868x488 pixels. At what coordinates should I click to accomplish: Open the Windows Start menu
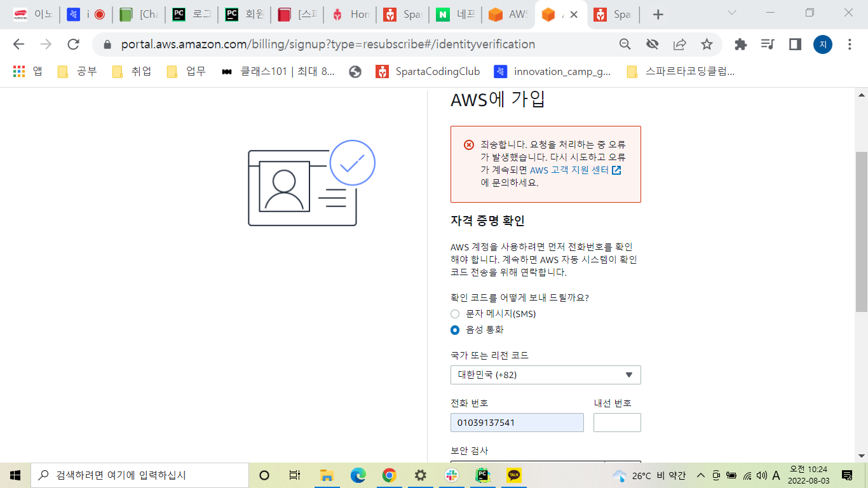[x=15, y=475]
